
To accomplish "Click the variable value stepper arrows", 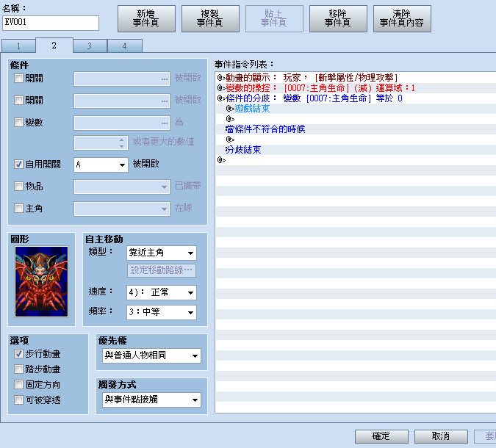I will click(x=122, y=143).
